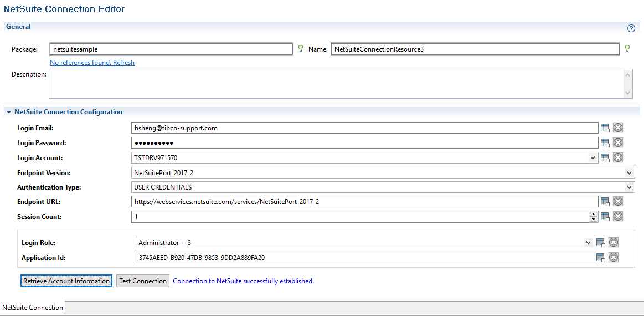Image resolution: width=644 pixels, height=316 pixels.
Task: Click the lightbulb hint next to Package field
Action: click(x=300, y=49)
